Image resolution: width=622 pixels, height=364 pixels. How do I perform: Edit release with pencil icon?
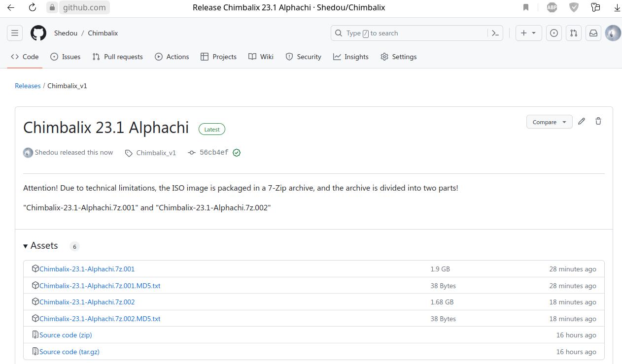pos(582,121)
